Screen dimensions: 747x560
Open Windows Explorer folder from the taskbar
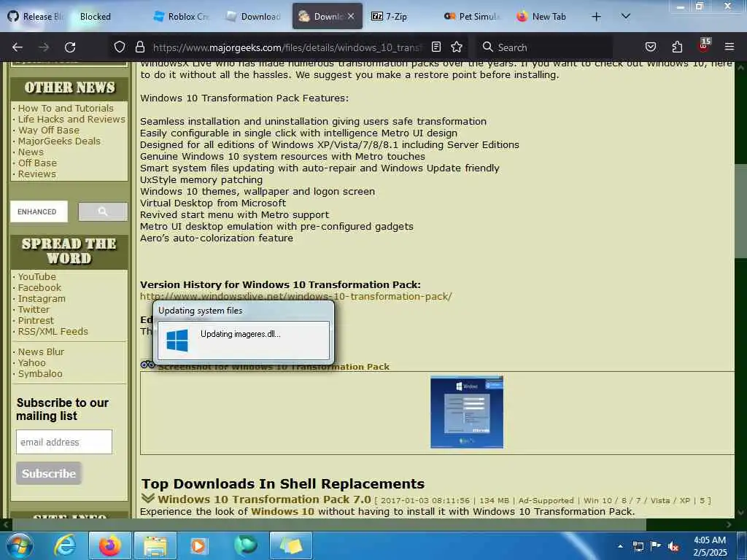point(155,545)
